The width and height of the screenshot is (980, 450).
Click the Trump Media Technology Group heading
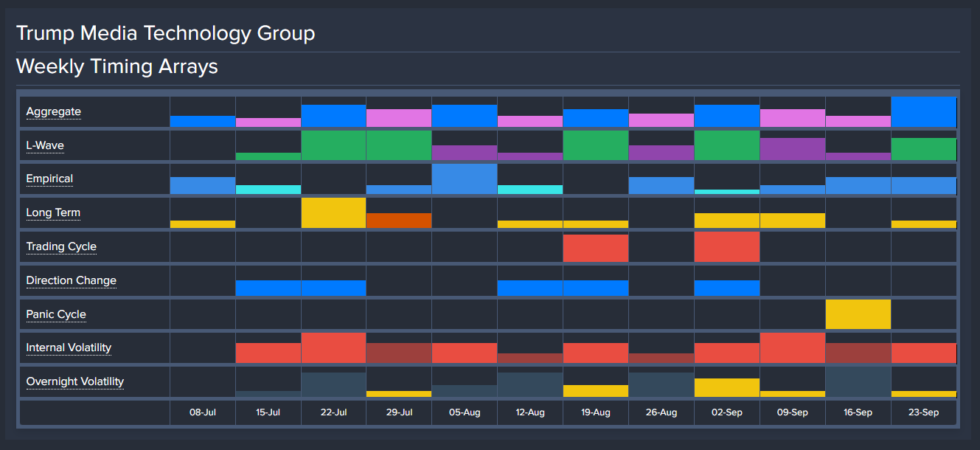(x=166, y=33)
